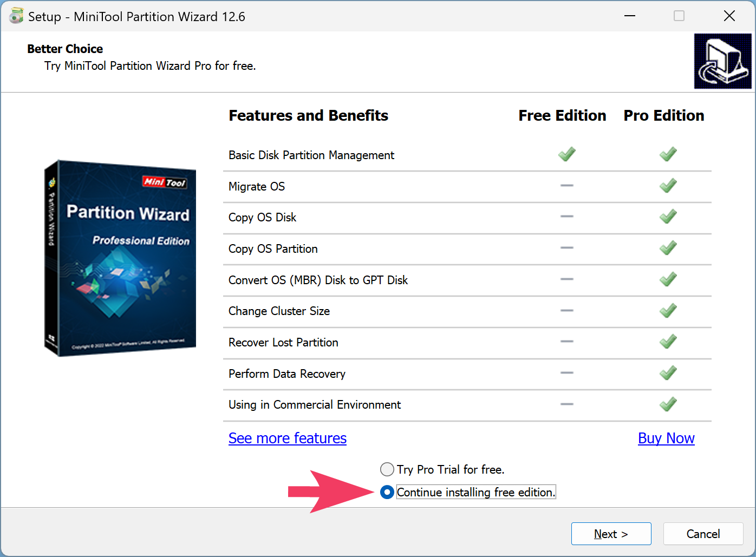Image resolution: width=756 pixels, height=557 pixels.
Task: Select Continue installing free edition option
Action: (x=468, y=492)
